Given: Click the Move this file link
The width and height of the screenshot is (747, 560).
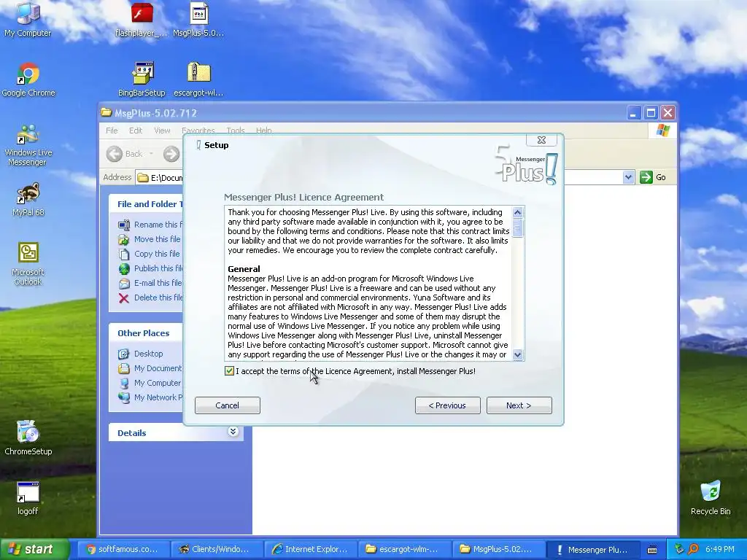Looking at the screenshot, I should pos(158,239).
